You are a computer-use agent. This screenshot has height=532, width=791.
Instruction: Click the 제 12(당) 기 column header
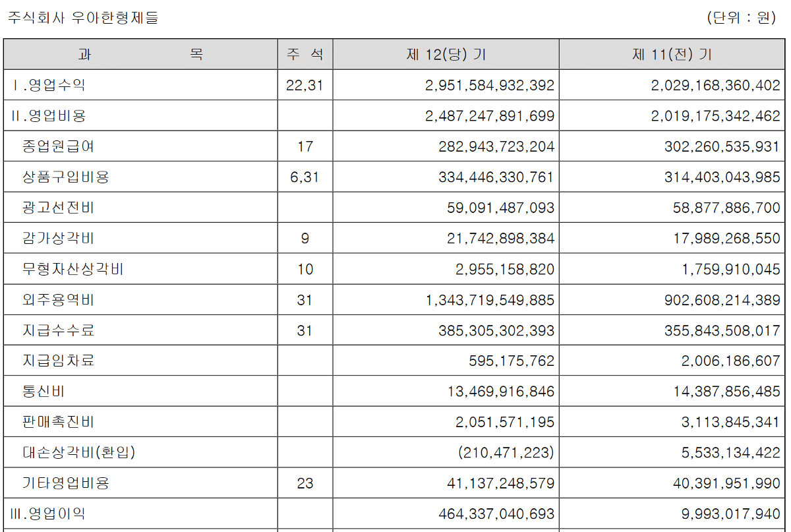[x=446, y=55]
